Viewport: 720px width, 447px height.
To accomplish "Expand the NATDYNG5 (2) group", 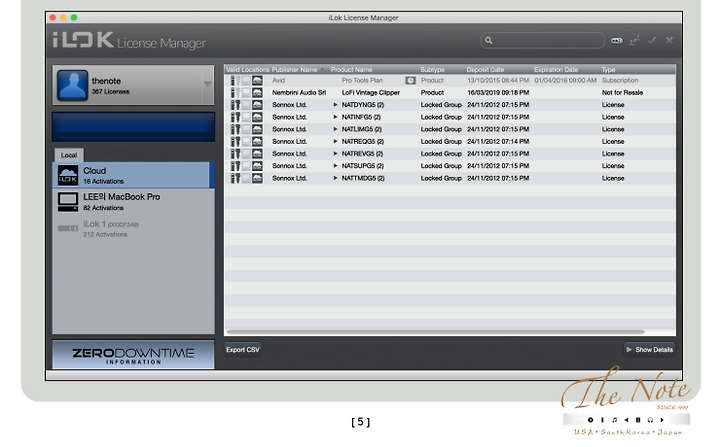I will point(335,105).
